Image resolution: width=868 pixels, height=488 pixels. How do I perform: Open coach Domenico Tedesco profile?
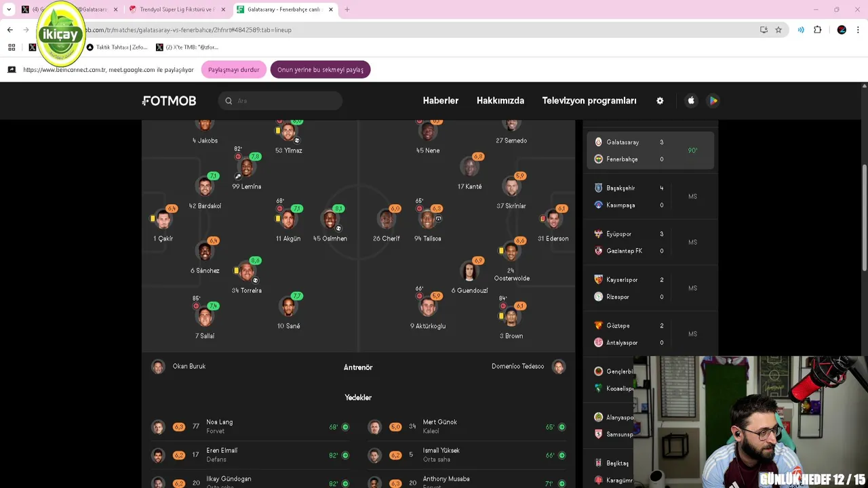click(528, 367)
